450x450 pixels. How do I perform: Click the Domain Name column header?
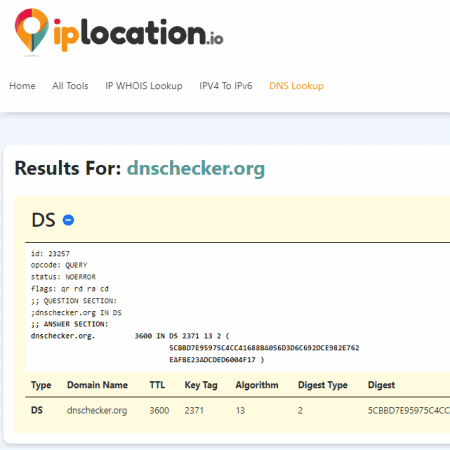pyautogui.click(x=97, y=385)
